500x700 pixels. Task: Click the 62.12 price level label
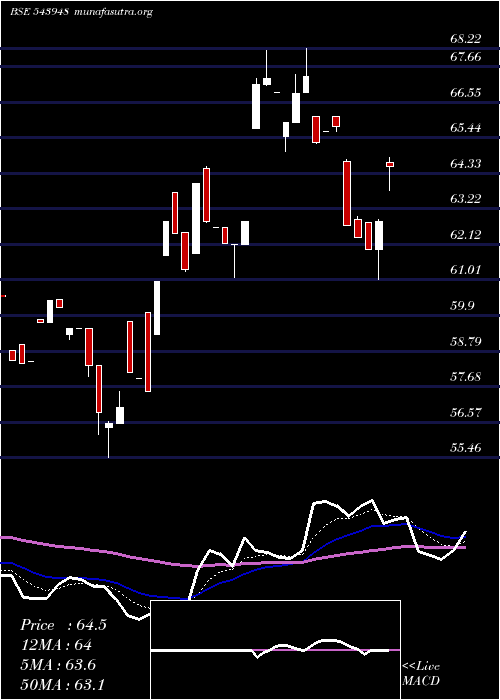coord(466,234)
